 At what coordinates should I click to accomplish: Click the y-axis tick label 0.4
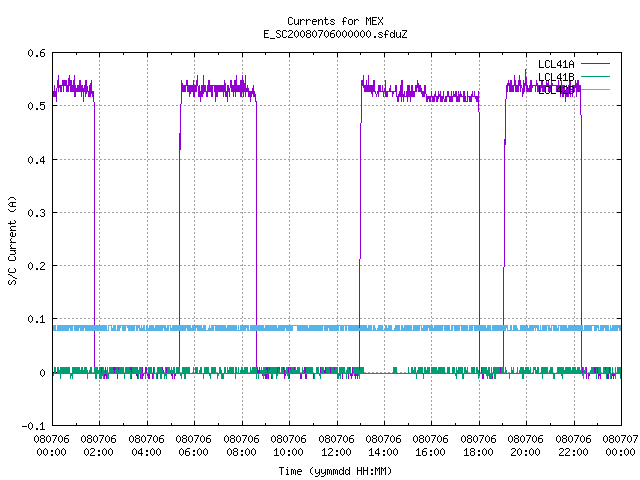(x=36, y=160)
